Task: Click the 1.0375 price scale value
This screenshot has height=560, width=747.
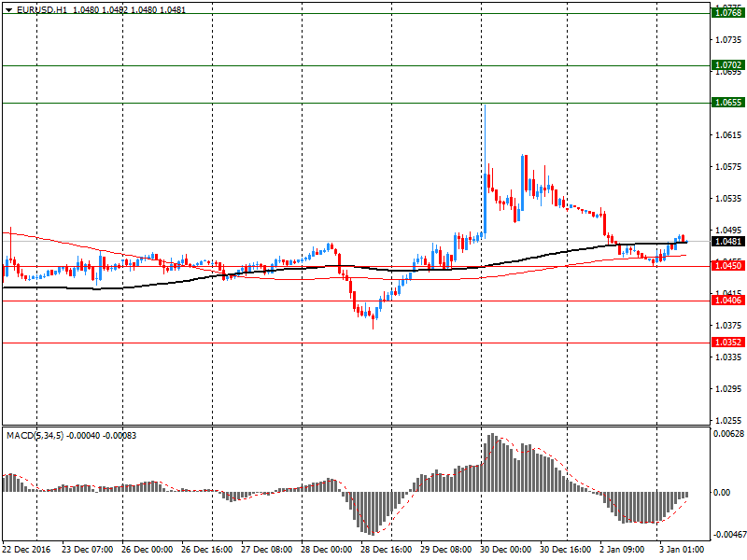Action: coord(728,325)
